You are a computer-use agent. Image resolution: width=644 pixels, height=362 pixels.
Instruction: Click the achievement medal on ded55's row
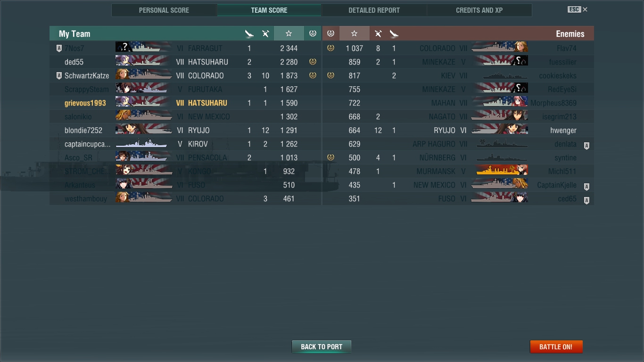pyautogui.click(x=313, y=62)
